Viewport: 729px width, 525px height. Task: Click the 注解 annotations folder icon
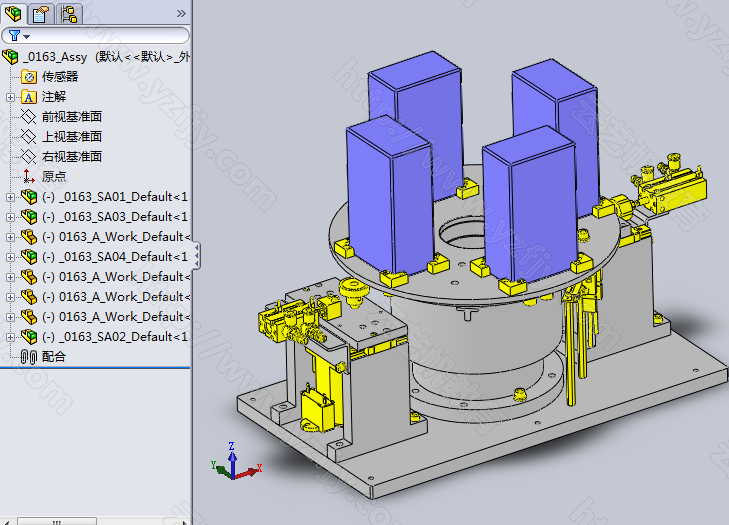click(x=29, y=97)
